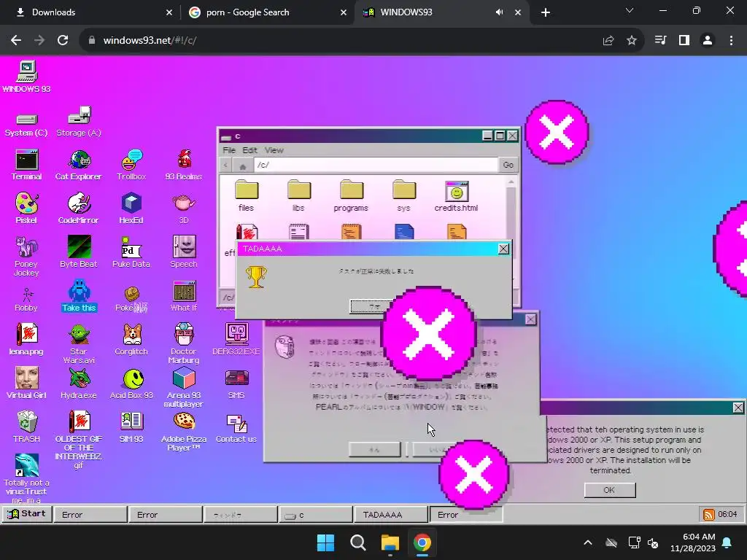Open the programs folder
The width and height of the screenshot is (747, 560).
(351, 195)
